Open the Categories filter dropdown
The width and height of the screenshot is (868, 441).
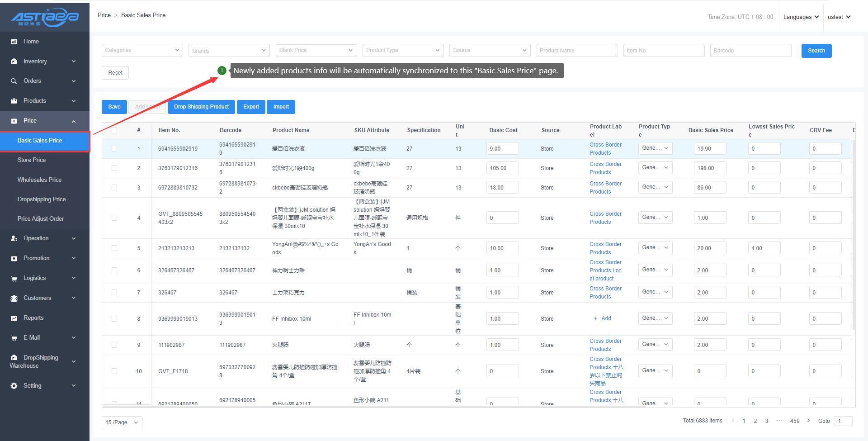[142, 50]
